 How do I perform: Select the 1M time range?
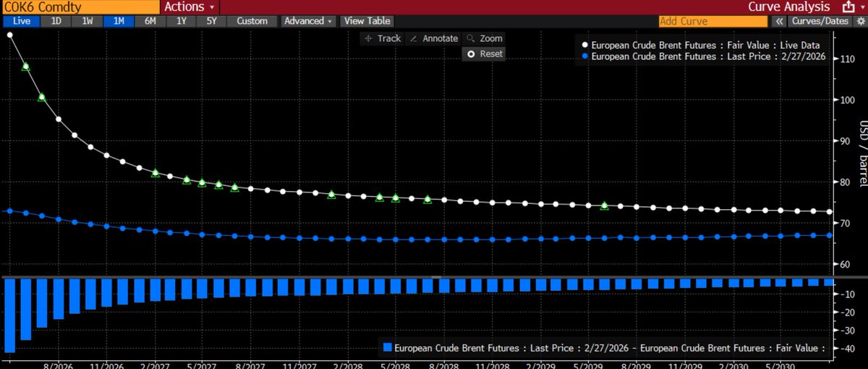pyautogui.click(x=119, y=21)
